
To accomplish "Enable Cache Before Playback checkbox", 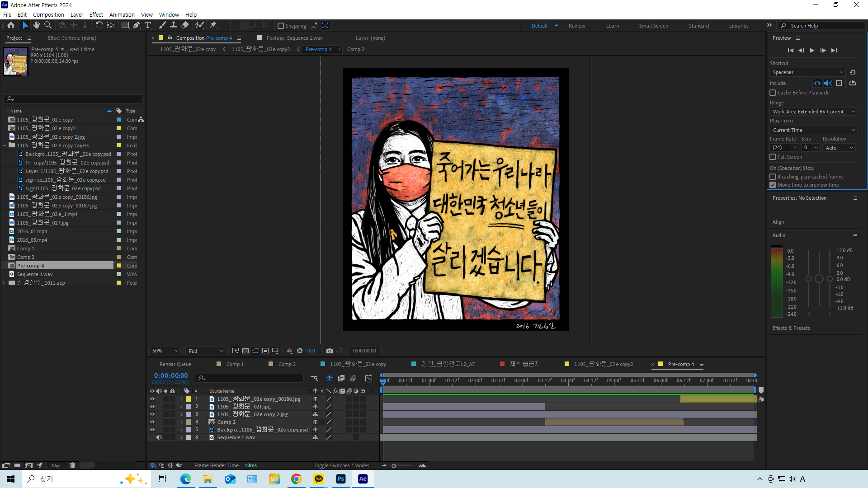I will click(773, 93).
